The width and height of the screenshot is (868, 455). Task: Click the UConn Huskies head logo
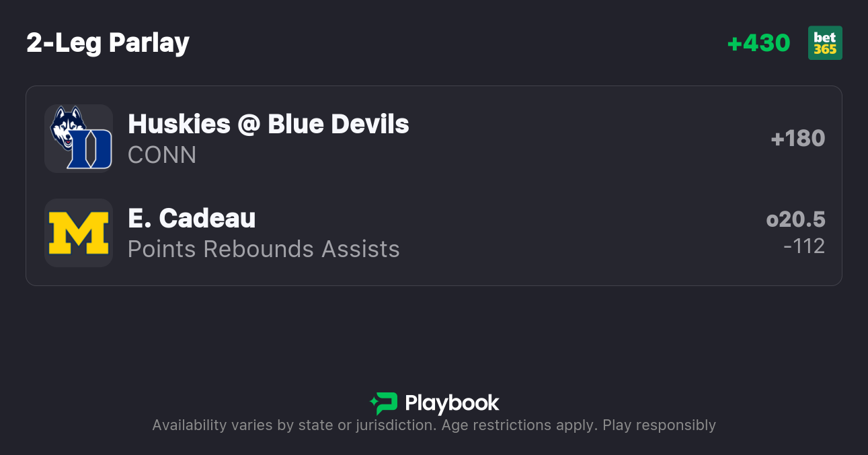tap(67, 126)
